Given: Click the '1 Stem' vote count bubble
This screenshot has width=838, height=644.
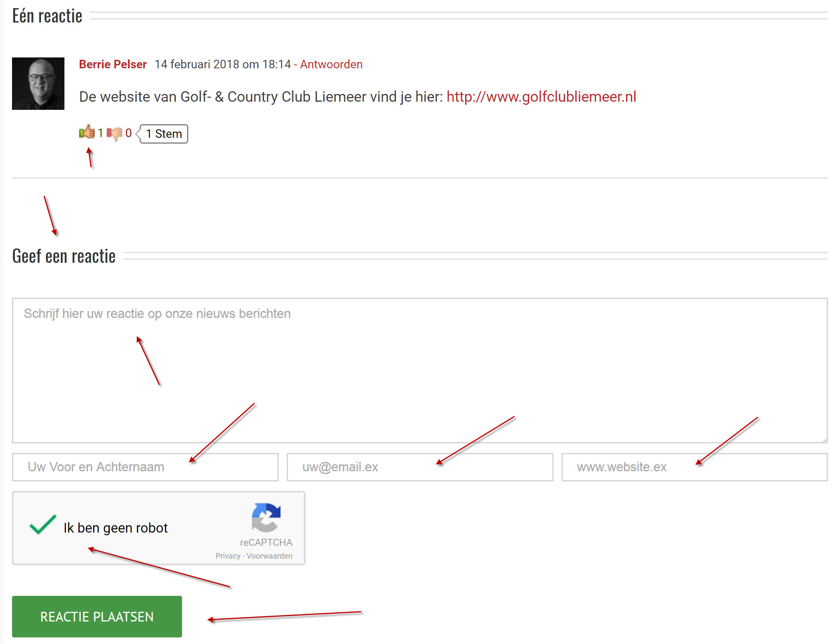Looking at the screenshot, I should tap(163, 134).
